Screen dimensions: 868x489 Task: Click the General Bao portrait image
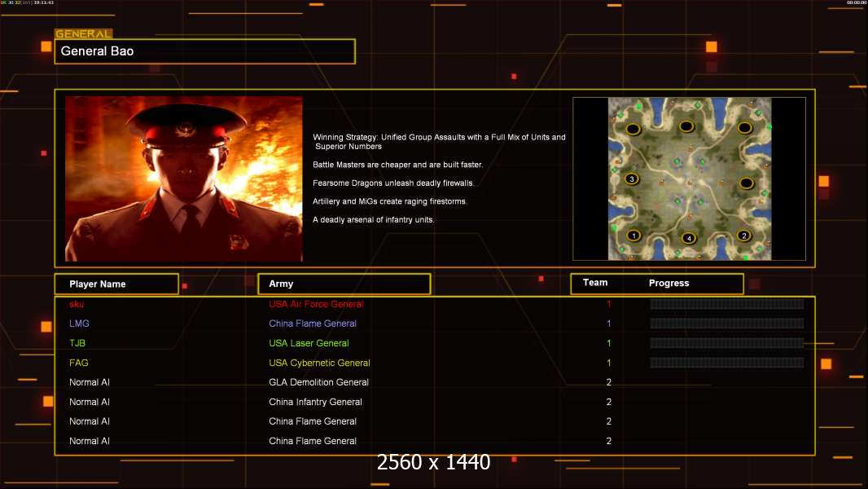point(183,178)
